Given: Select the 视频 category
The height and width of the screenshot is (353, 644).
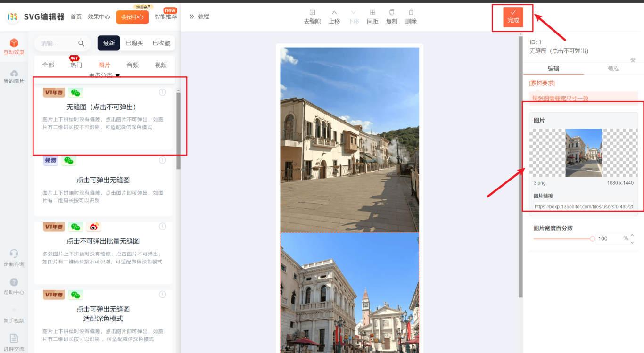Looking at the screenshot, I should pyautogui.click(x=161, y=65).
